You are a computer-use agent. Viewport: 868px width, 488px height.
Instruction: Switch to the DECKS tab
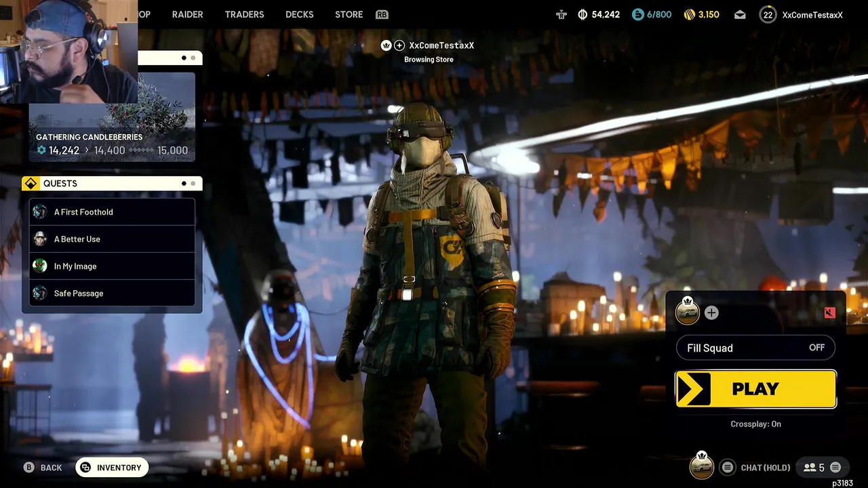(299, 14)
